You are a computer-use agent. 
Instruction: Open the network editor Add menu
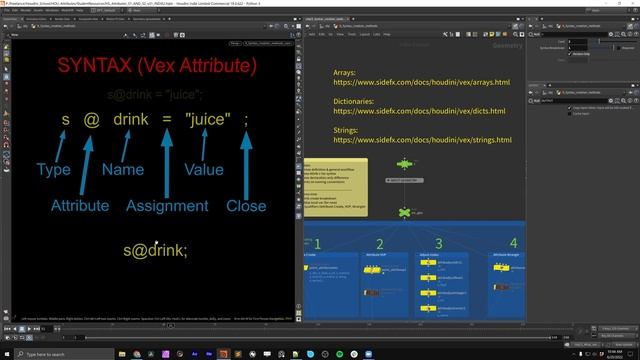[312, 35]
